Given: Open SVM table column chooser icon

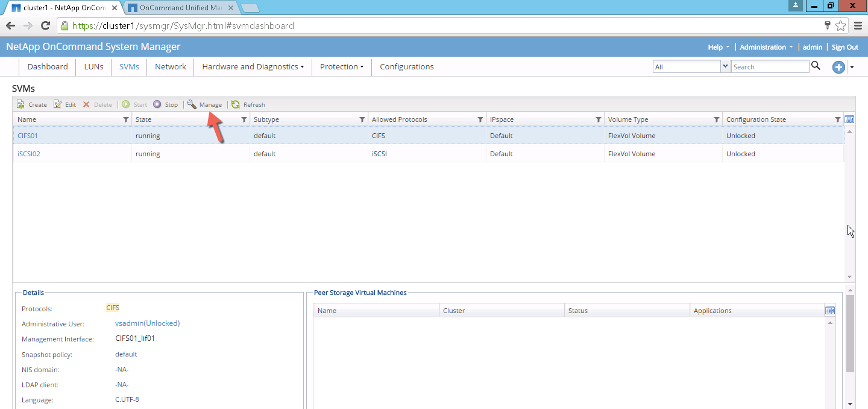Looking at the screenshot, I should click(x=849, y=119).
